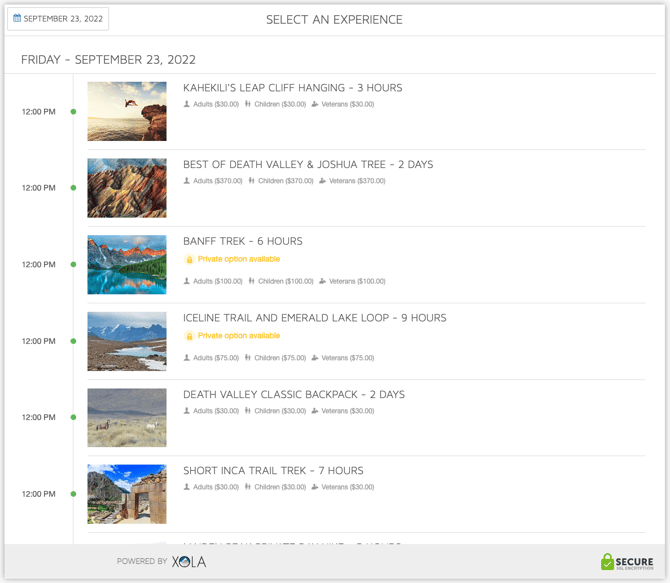Screen dimensions: 670x583
Task: Click the veterans icon for Banff Trek
Action: point(323,281)
